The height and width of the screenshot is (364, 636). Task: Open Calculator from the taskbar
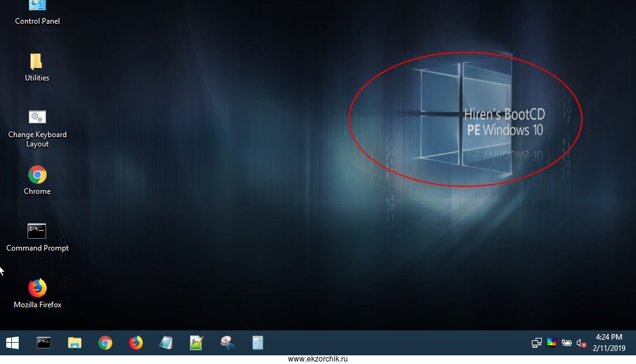[x=258, y=343]
